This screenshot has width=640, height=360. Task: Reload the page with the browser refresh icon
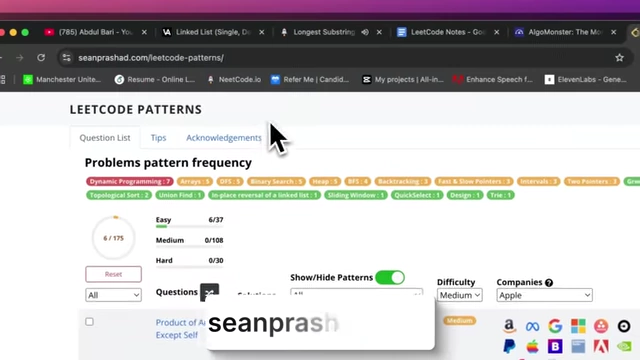pyautogui.click(x=41, y=58)
